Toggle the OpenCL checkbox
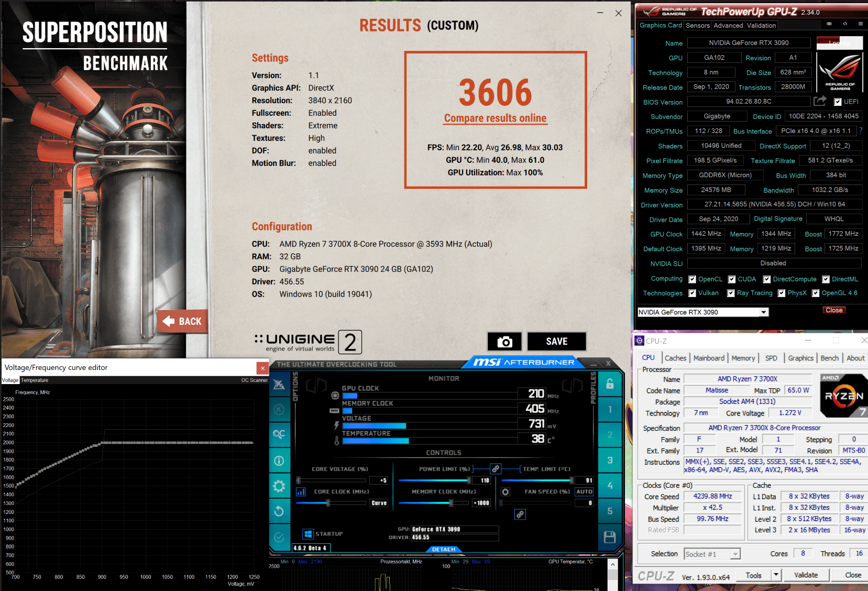Screen dimensions: 868x591 click(693, 279)
